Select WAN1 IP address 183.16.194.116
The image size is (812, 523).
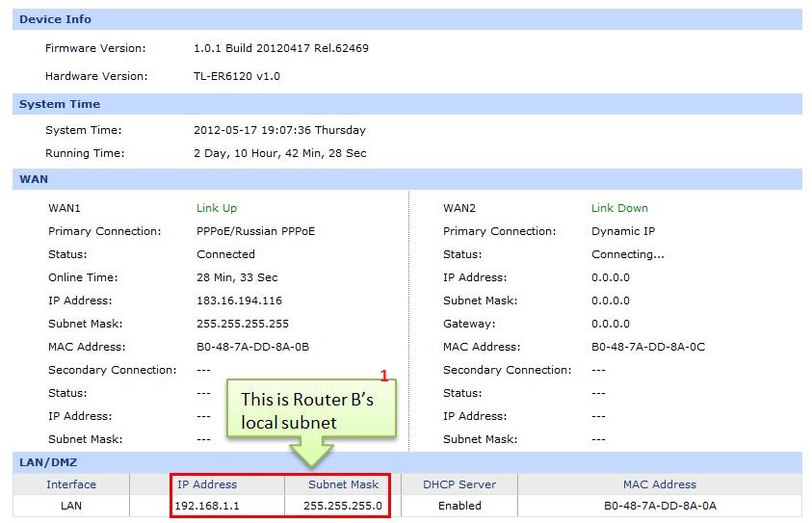pyautogui.click(x=239, y=301)
